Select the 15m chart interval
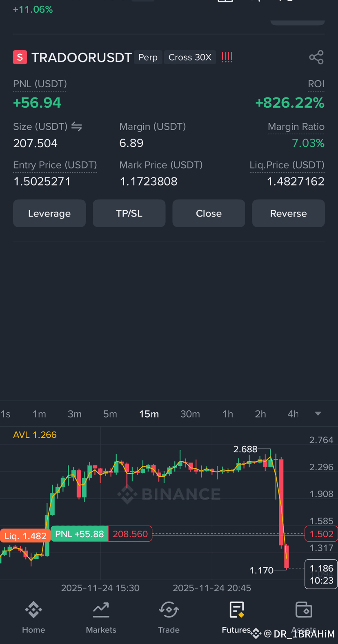This screenshot has width=338, height=644. pyautogui.click(x=149, y=414)
